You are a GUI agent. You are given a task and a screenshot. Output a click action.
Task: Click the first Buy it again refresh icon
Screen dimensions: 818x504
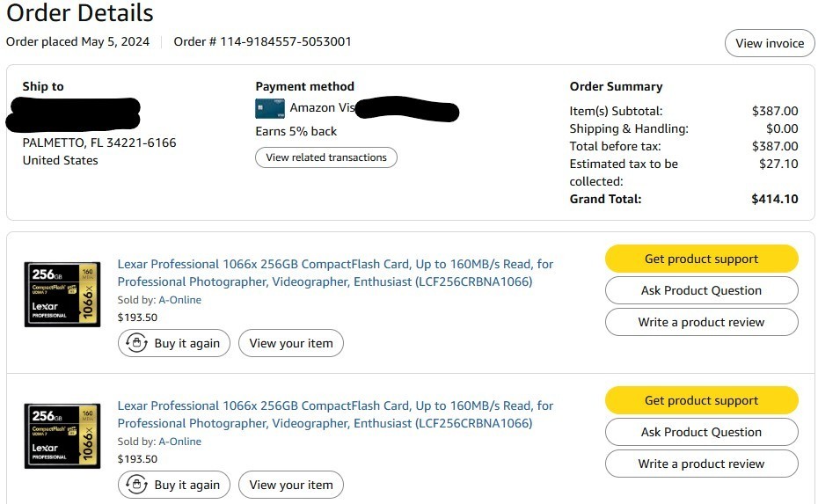point(137,343)
